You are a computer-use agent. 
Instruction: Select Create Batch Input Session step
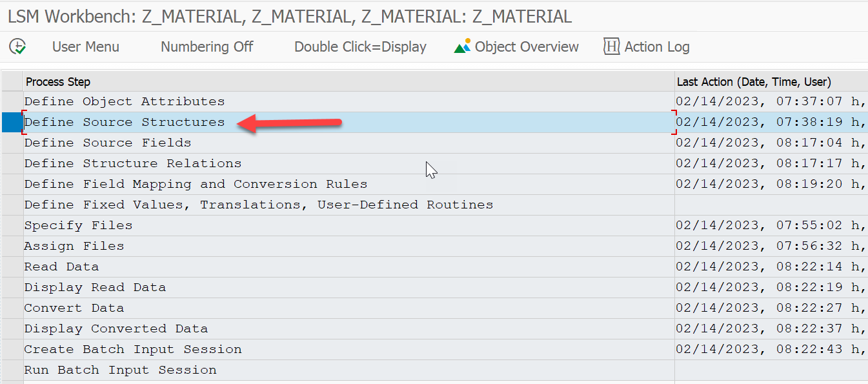click(x=133, y=349)
